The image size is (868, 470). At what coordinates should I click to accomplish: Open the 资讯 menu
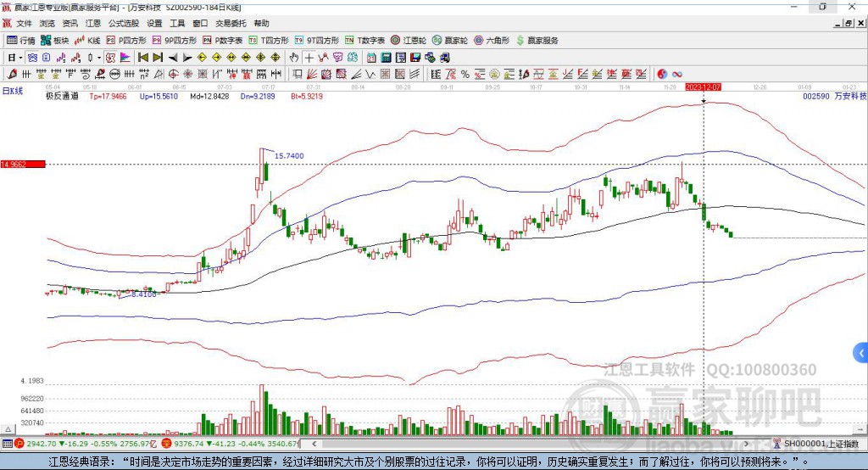(70, 23)
